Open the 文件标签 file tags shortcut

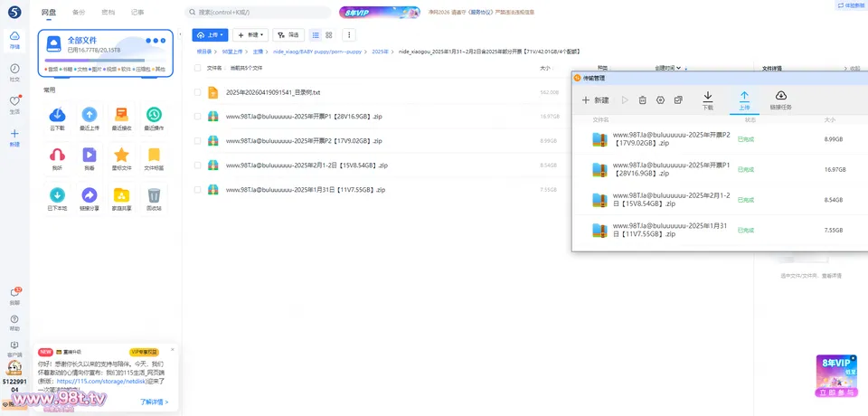pos(154,158)
